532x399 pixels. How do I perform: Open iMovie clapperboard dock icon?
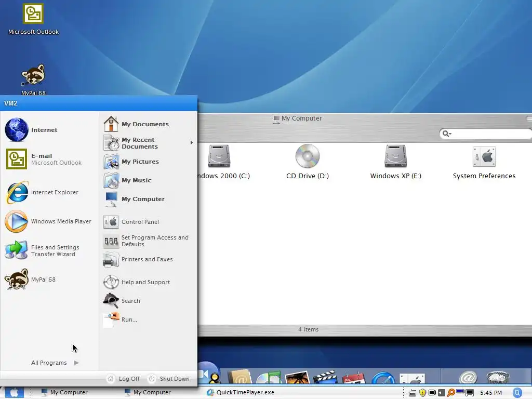coord(325,378)
